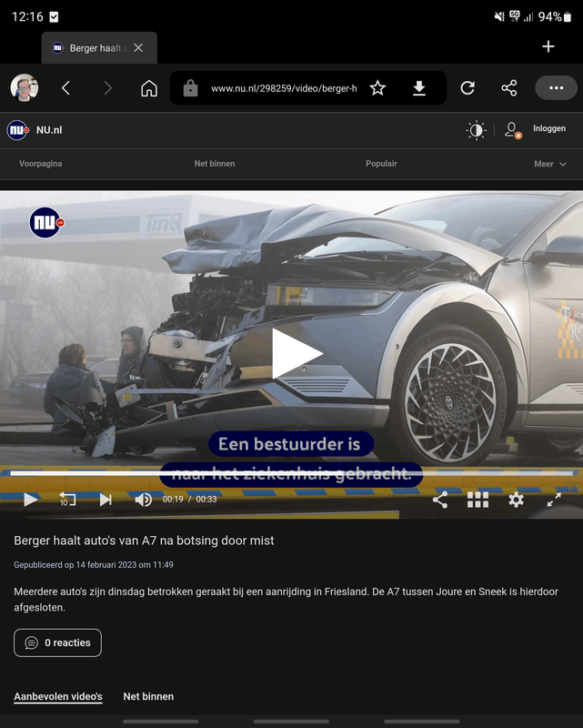The height and width of the screenshot is (728, 583).
Task: Switch to bottom Net binnen tab
Action: (x=148, y=696)
